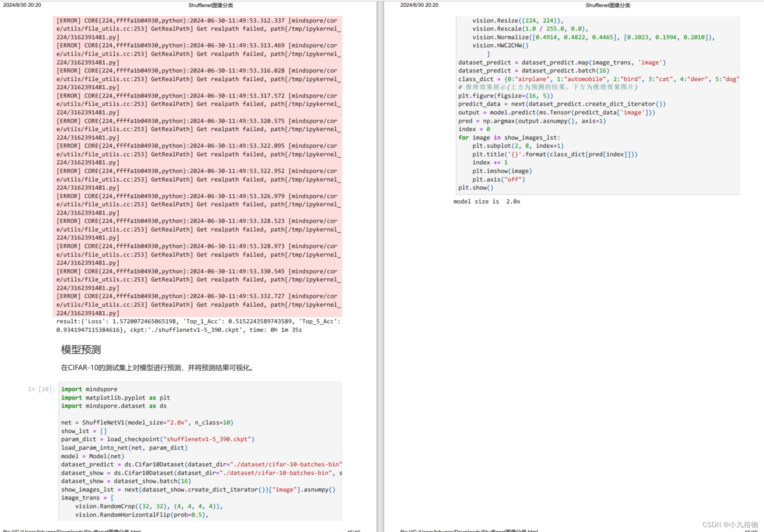Click the class_dict definition line
This screenshot has height=532, width=764.
click(x=599, y=79)
